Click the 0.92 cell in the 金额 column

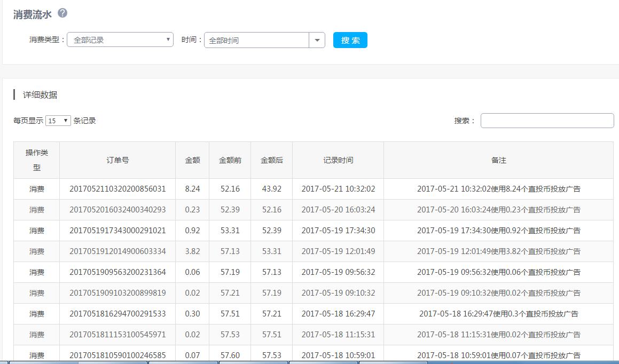click(x=193, y=231)
